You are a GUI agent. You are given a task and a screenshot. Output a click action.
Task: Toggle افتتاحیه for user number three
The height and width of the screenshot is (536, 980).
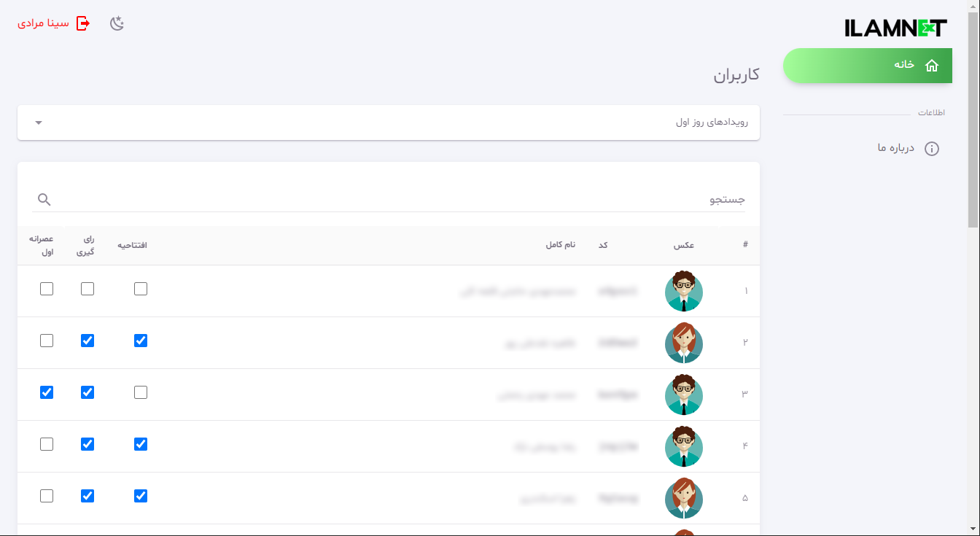coord(140,392)
